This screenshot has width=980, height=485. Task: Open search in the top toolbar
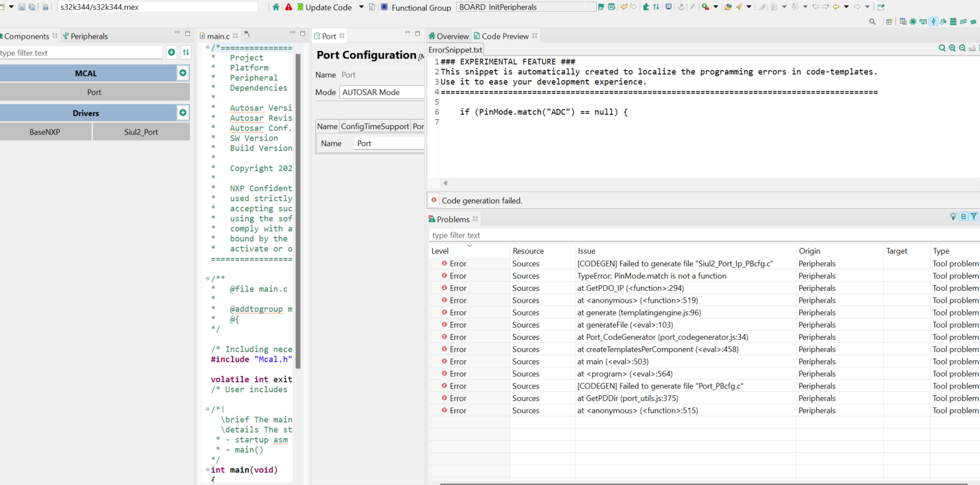[x=873, y=21]
